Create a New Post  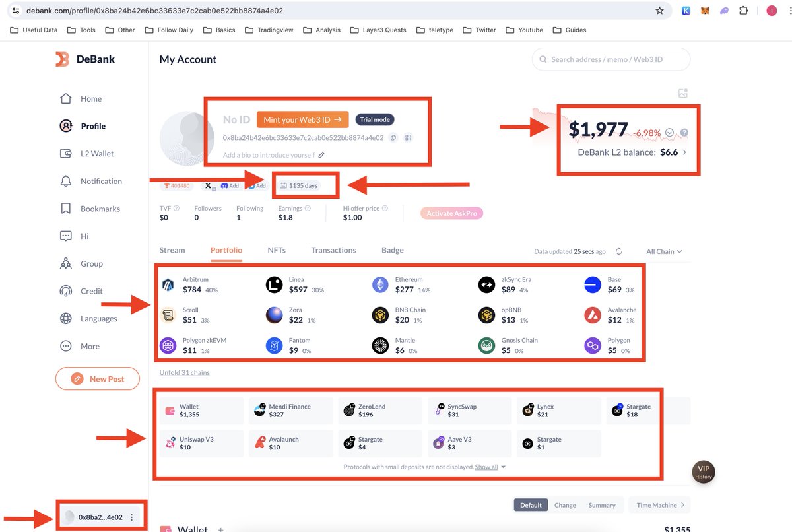(98, 379)
